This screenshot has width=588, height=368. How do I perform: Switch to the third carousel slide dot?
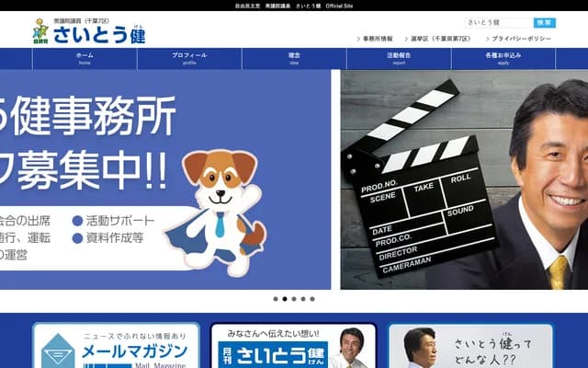point(293,299)
